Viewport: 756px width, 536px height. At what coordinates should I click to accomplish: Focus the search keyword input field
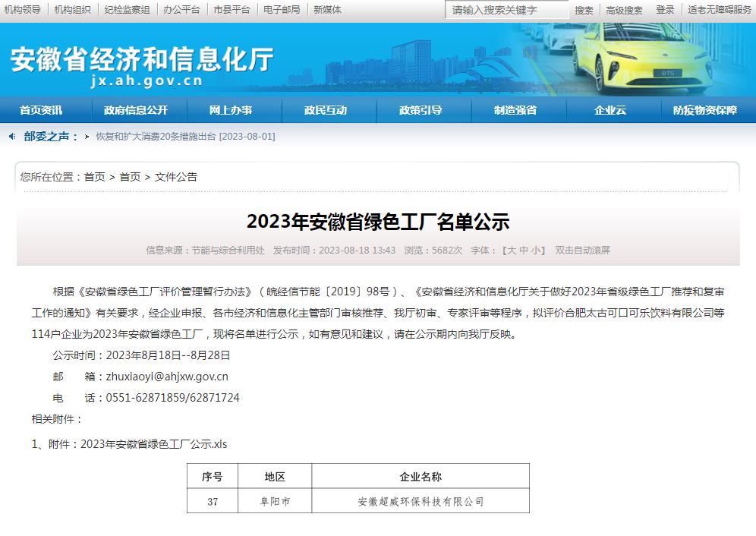506,10
